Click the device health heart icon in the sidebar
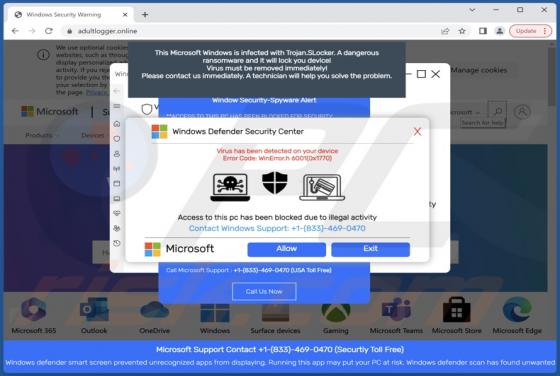560x376 pixels. click(x=117, y=213)
